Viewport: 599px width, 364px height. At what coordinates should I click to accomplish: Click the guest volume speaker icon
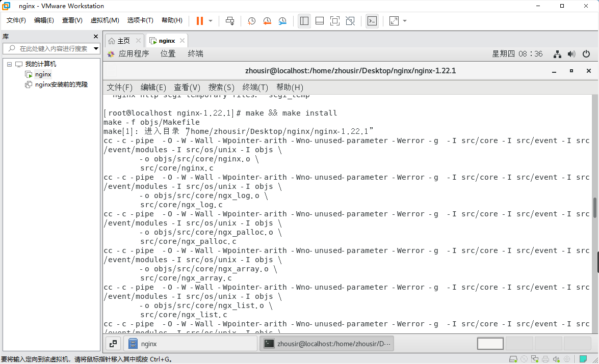coord(571,54)
